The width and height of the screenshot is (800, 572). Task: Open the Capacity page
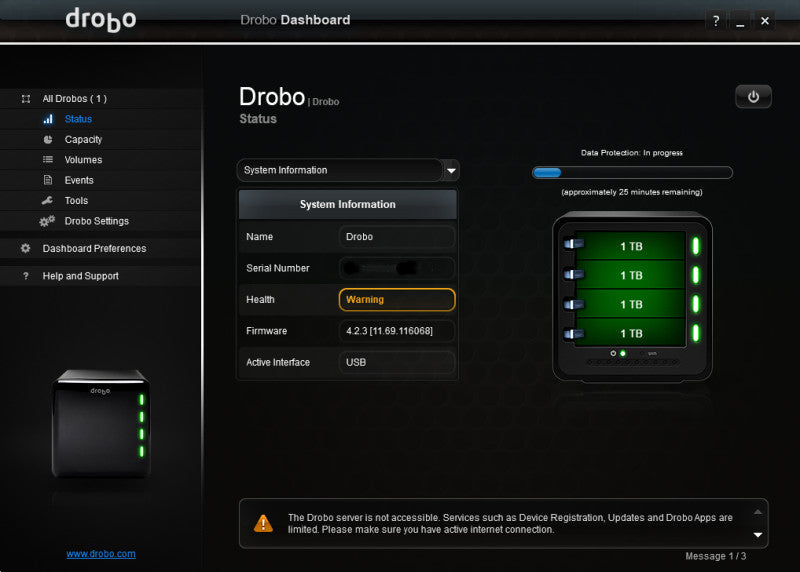tap(83, 139)
